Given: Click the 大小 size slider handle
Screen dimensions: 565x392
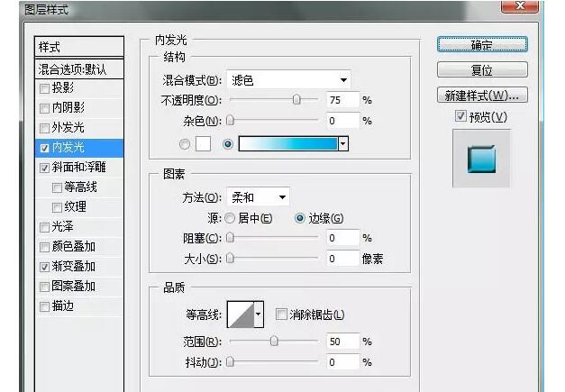Looking at the screenshot, I should (x=230, y=258).
